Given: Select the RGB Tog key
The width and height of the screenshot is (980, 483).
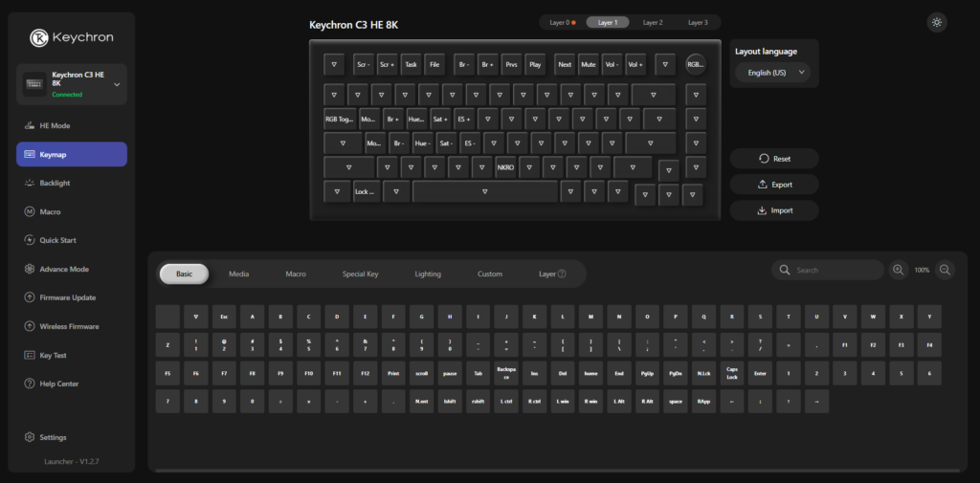Looking at the screenshot, I should pyautogui.click(x=340, y=119).
